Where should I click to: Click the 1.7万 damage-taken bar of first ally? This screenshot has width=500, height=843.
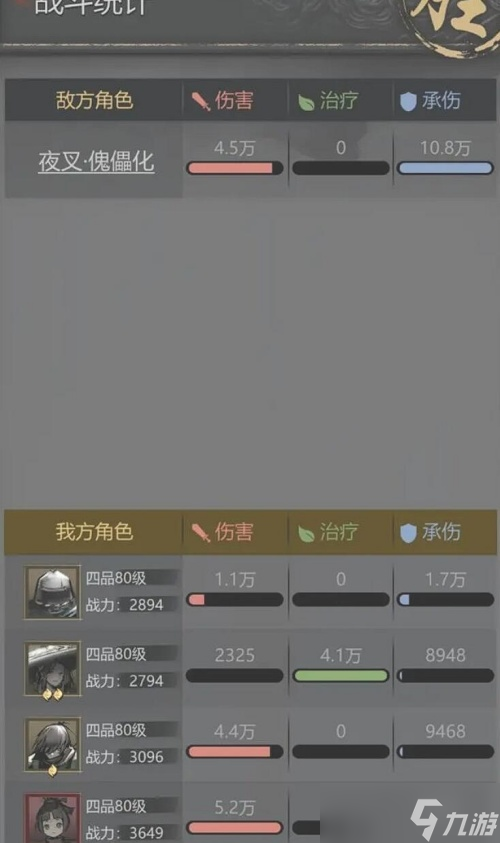pyautogui.click(x=445, y=599)
